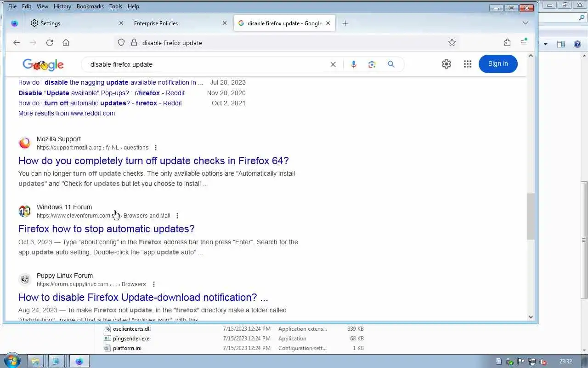Open Google quick settings gear
Viewport: 588px width, 368px height.
point(447,64)
